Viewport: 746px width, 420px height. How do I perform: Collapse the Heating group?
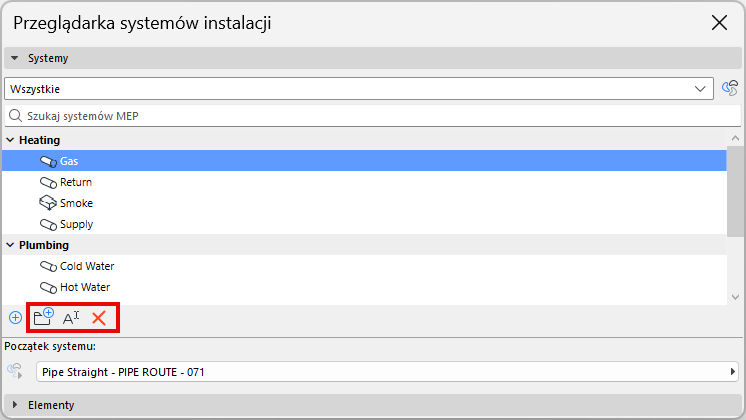(x=9, y=140)
